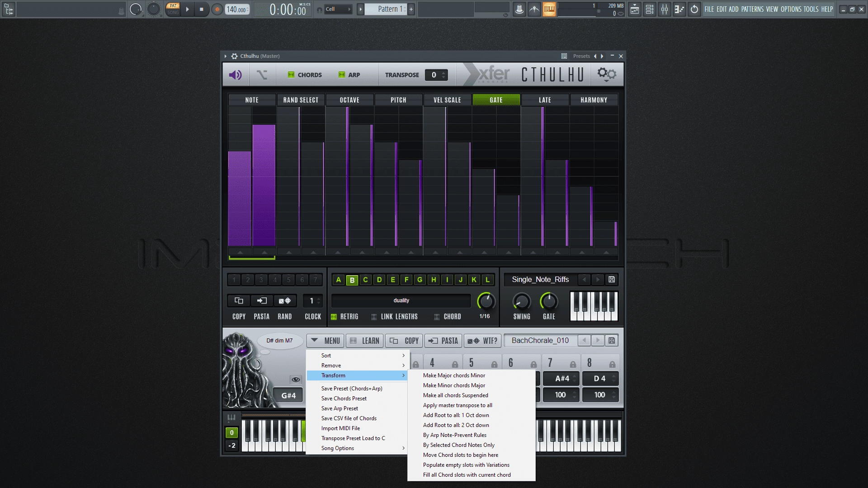This screenshot has width=868, height=488.
Task: Click the headphone icon next to Cell
Action: coord(320,9)
